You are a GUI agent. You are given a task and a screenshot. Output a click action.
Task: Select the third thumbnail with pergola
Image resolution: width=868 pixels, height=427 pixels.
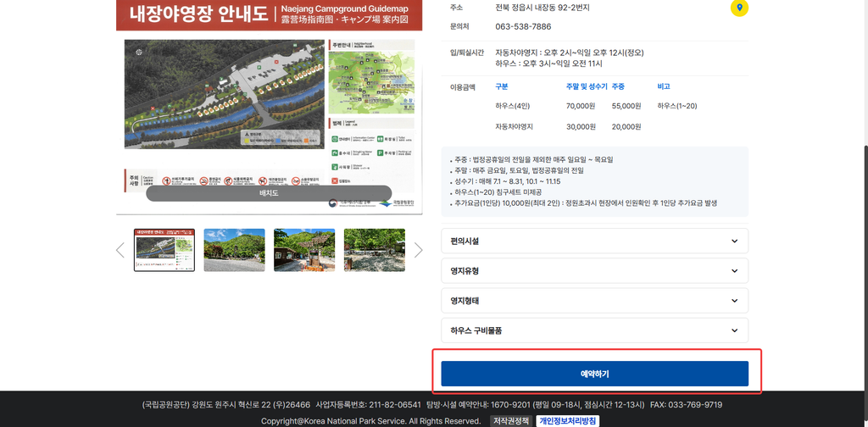click(304, 250)
